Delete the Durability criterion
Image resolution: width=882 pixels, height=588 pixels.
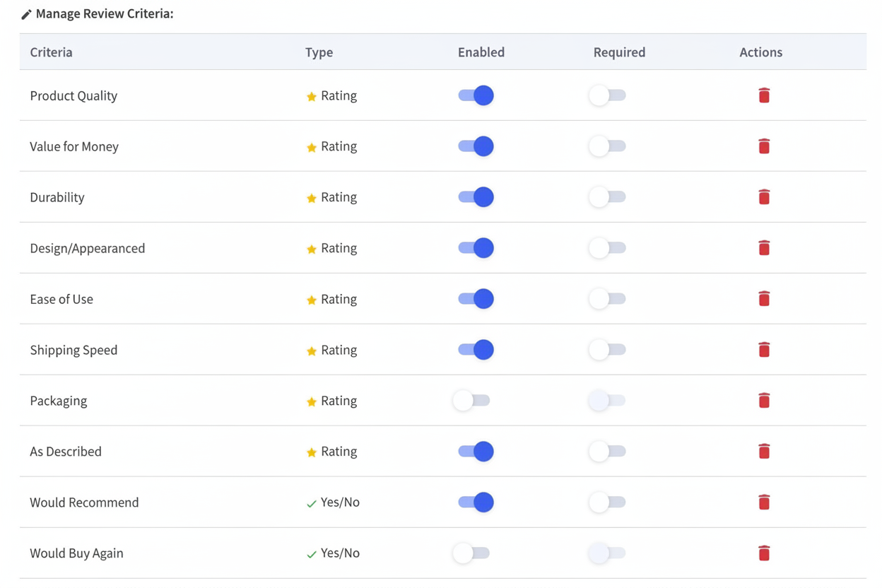pos(764,197)
